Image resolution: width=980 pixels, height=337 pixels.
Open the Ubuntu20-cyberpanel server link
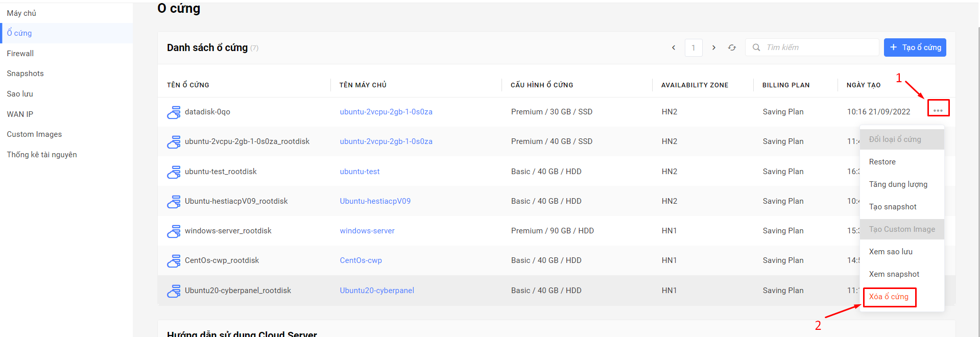click(377, 291)
